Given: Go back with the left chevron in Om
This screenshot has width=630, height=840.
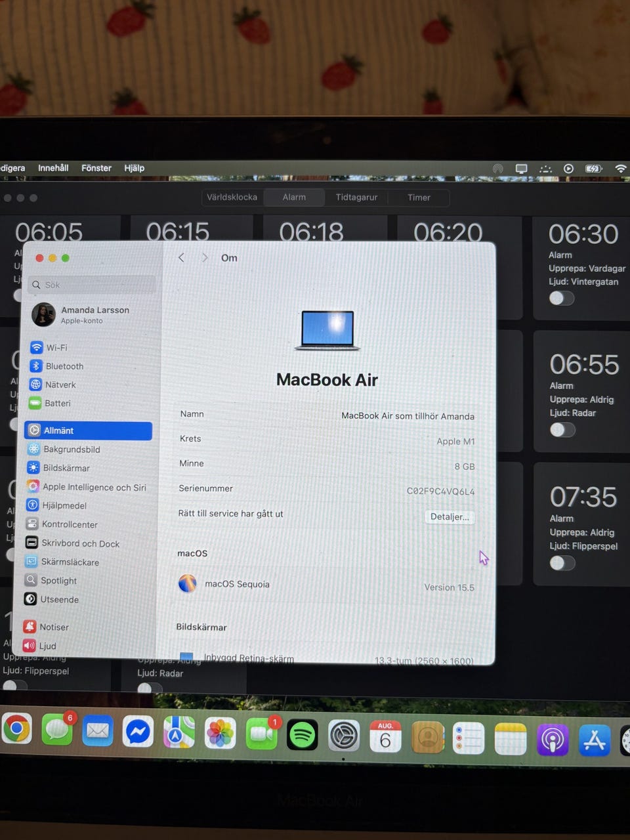Looking at the screenshot, I should 182,258.
